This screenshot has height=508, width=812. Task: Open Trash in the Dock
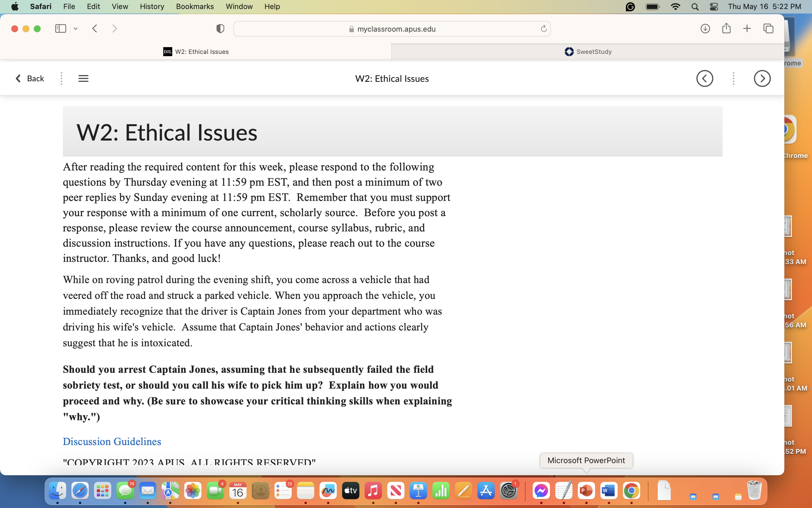(754, 491)
